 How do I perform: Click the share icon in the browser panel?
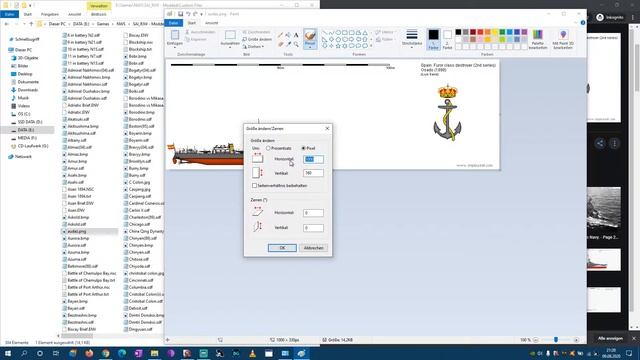[600, 143]
